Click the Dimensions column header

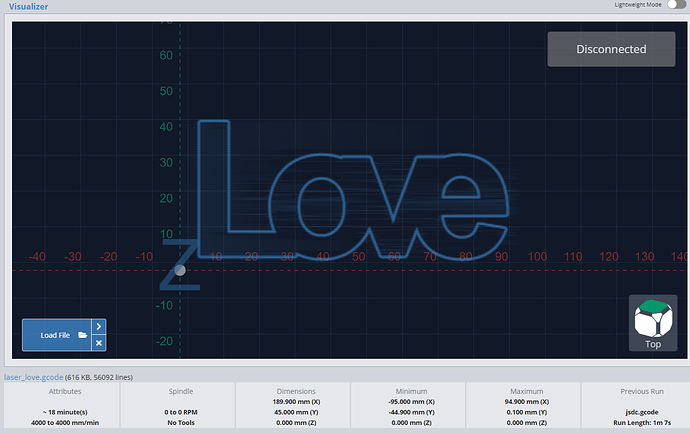[x=296, y=391]
